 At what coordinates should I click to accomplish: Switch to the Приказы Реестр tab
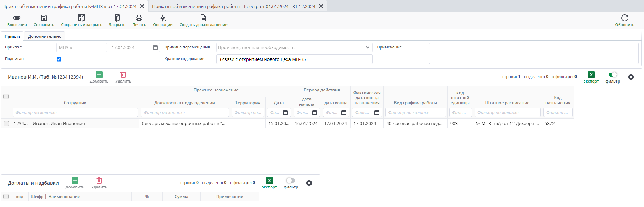coord(233,6)
